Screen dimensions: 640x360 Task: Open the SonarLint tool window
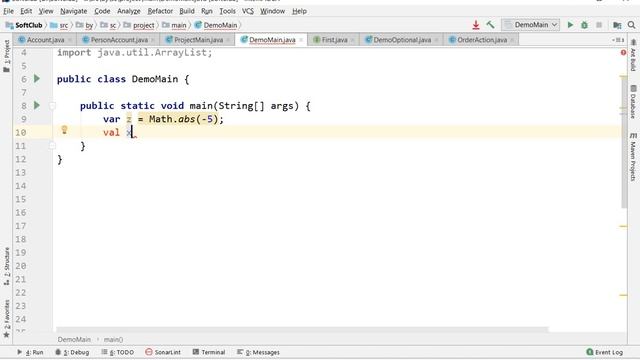coord(163,352)
